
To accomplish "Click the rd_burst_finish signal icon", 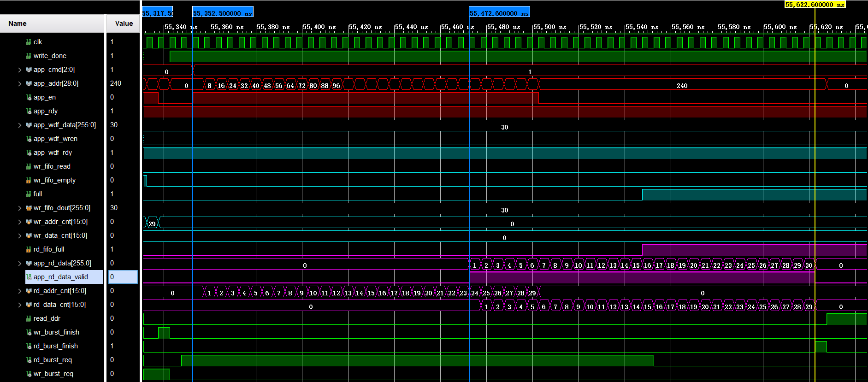I will point(29,346).
